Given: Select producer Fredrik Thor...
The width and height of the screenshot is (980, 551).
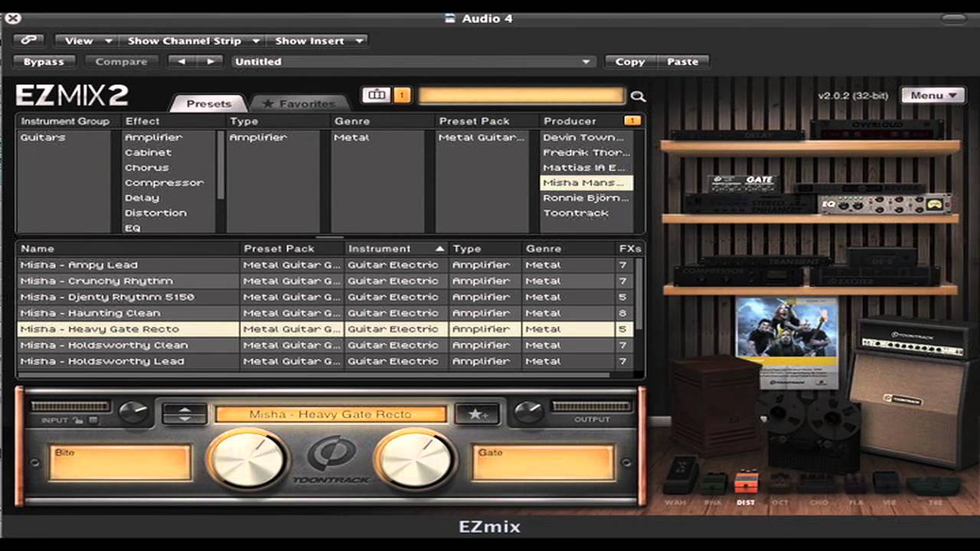Looking at the screenshot, I should pos(586,153).
